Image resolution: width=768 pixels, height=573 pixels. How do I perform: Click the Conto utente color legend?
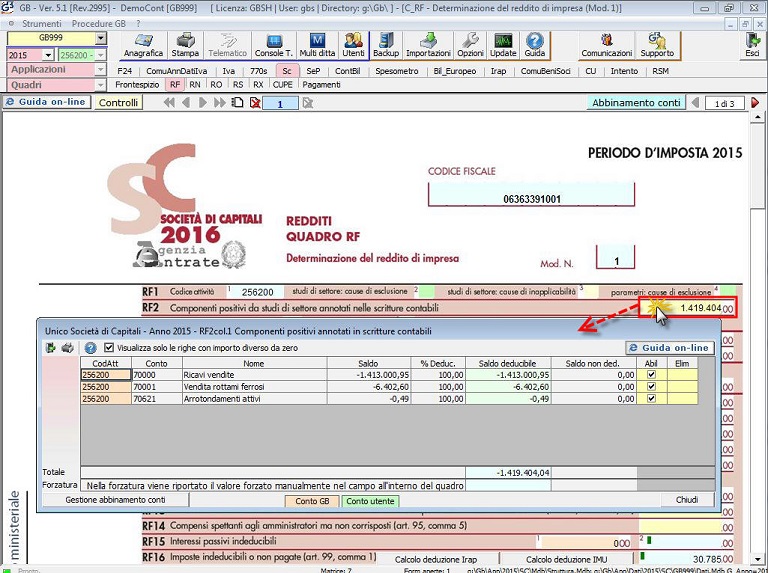point(370,501)
